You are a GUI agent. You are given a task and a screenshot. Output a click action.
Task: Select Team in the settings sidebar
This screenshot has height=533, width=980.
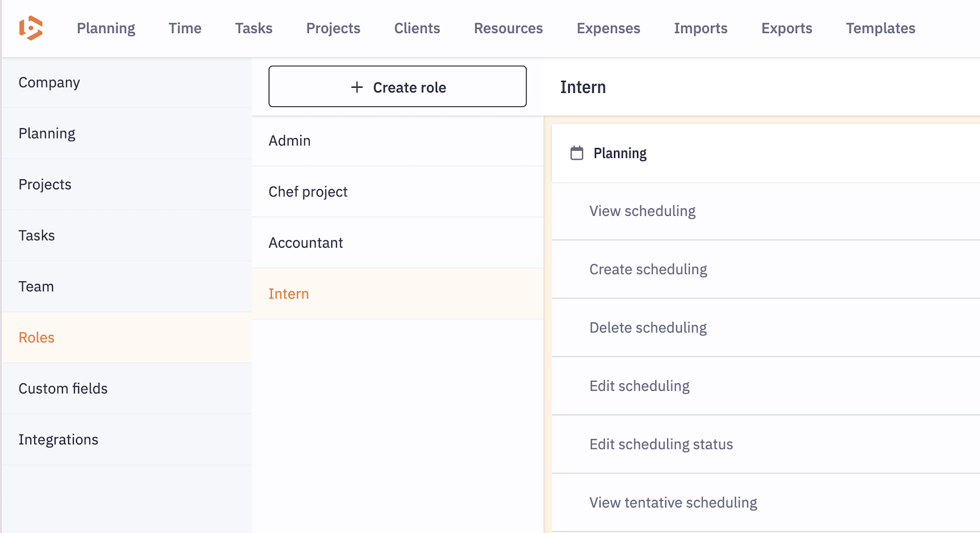[36, 286]
